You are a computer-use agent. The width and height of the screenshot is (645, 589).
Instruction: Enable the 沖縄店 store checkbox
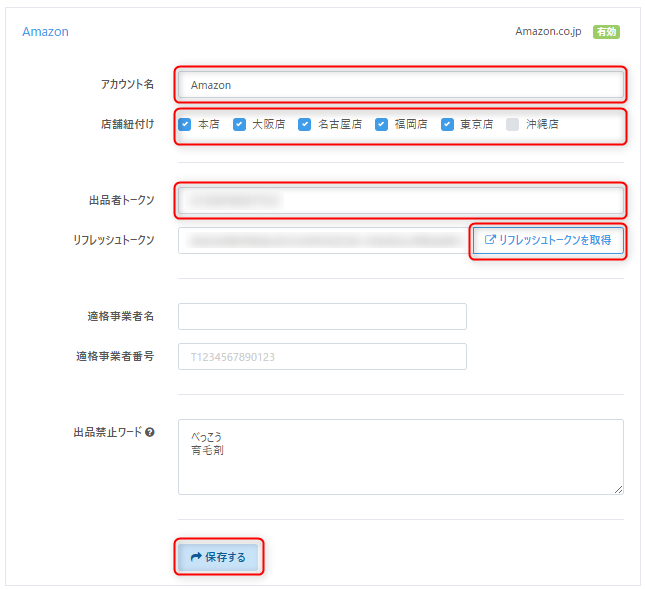coord(513,124)
